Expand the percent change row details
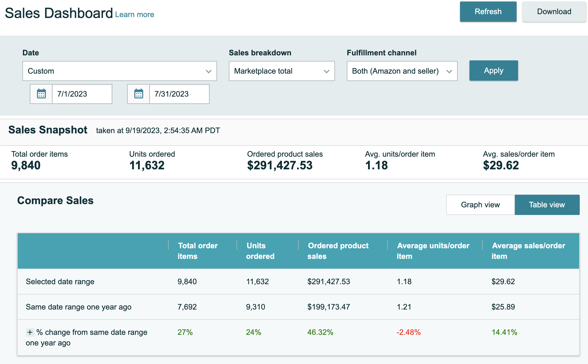The width and height of the screenshot is (588, 364). [29, 332]
